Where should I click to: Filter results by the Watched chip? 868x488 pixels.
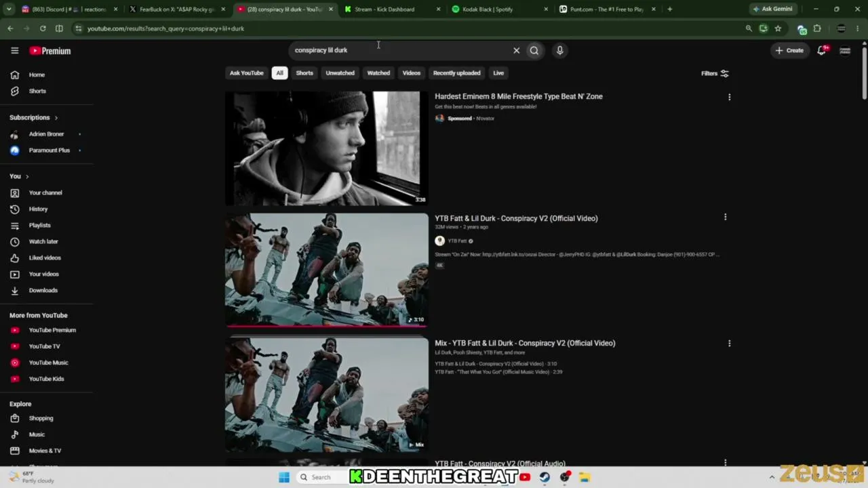click(378, 73)
